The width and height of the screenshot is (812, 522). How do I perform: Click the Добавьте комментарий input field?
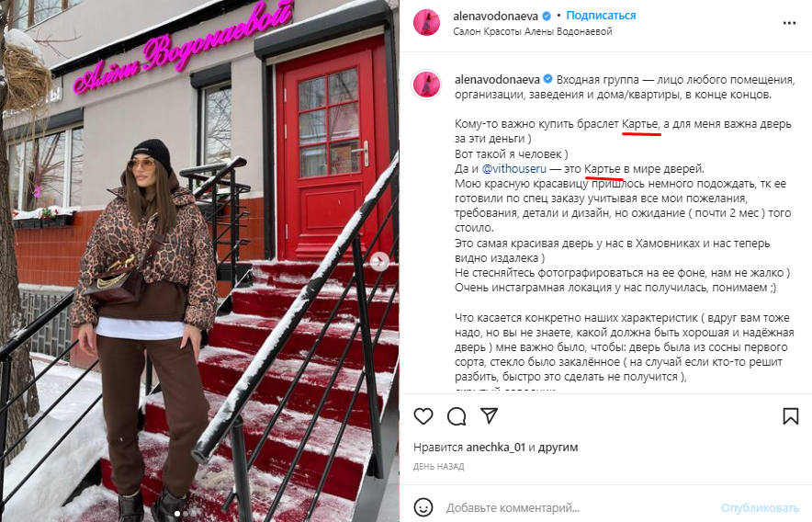[x=580, y=507]
